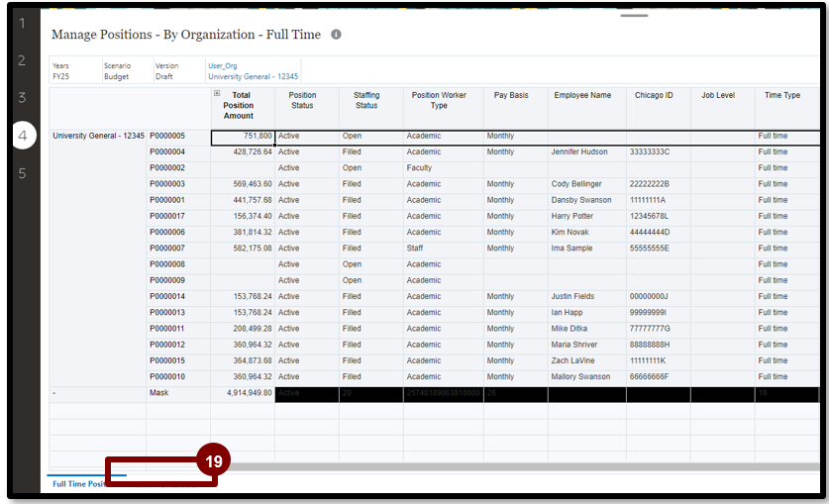Select row header P0000008

[178, 264]
